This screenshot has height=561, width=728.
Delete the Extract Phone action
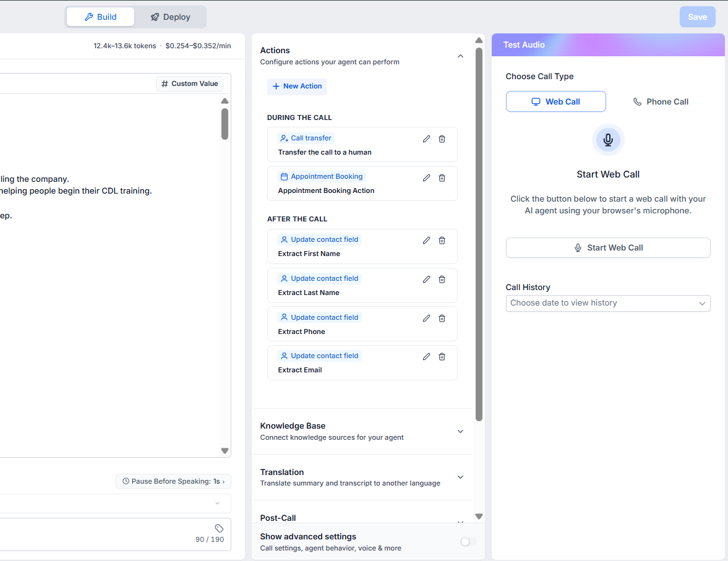pos(442,318)
